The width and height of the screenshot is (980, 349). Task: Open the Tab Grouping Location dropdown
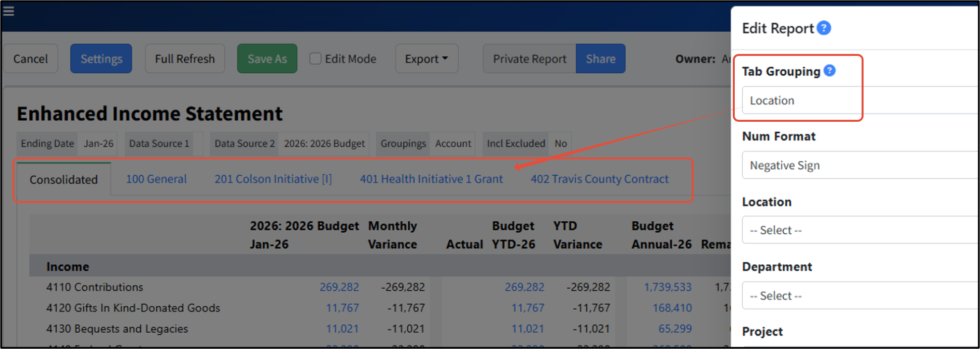[x=860, y=100]
